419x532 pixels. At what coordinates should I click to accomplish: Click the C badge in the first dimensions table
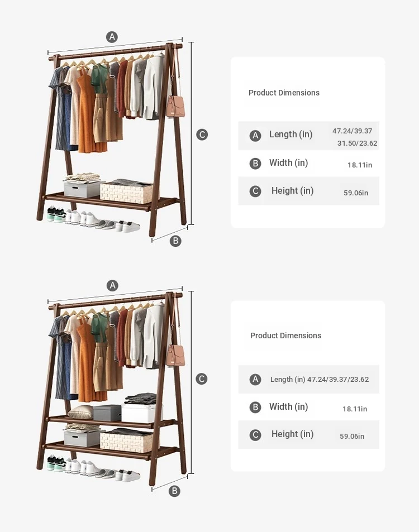pyautogui.click(x=255, y=191)
